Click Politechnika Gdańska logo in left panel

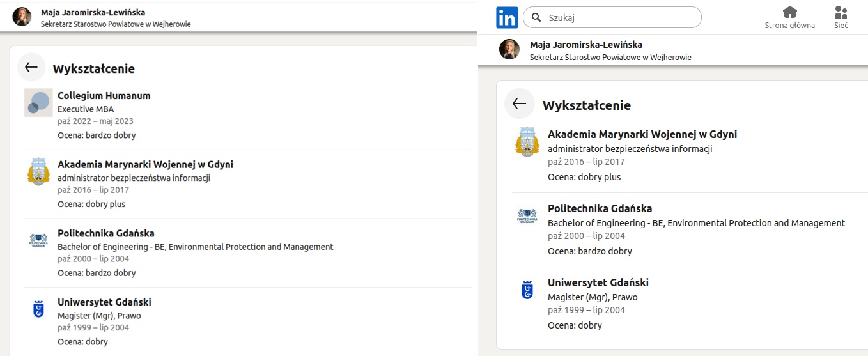pos(38,240)
